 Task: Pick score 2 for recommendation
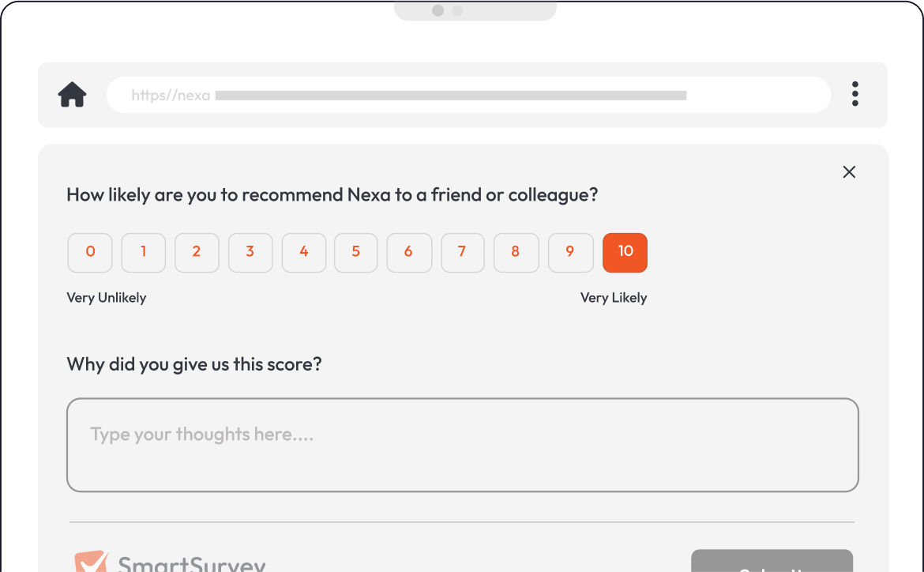197,253
